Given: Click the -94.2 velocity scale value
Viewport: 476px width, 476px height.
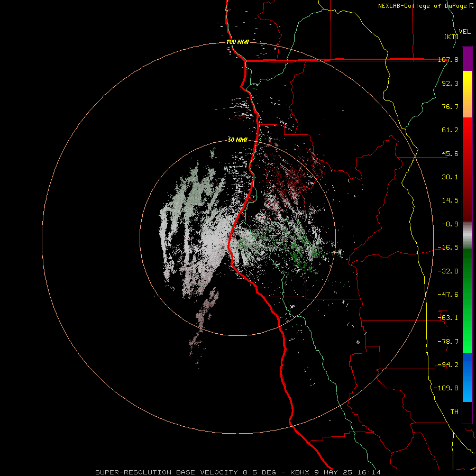Looking at the screenshot, I should click(x=448, y=365).
